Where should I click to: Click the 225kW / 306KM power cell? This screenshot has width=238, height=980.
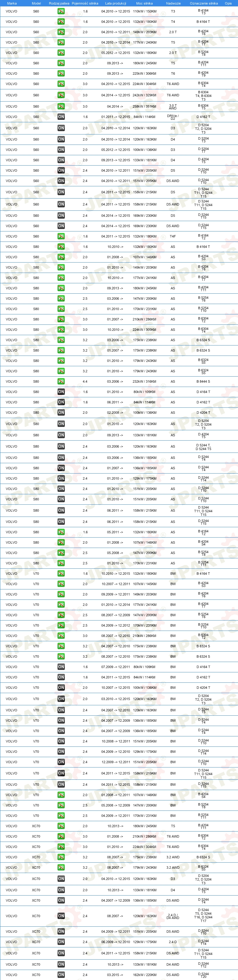pos(145,74)
